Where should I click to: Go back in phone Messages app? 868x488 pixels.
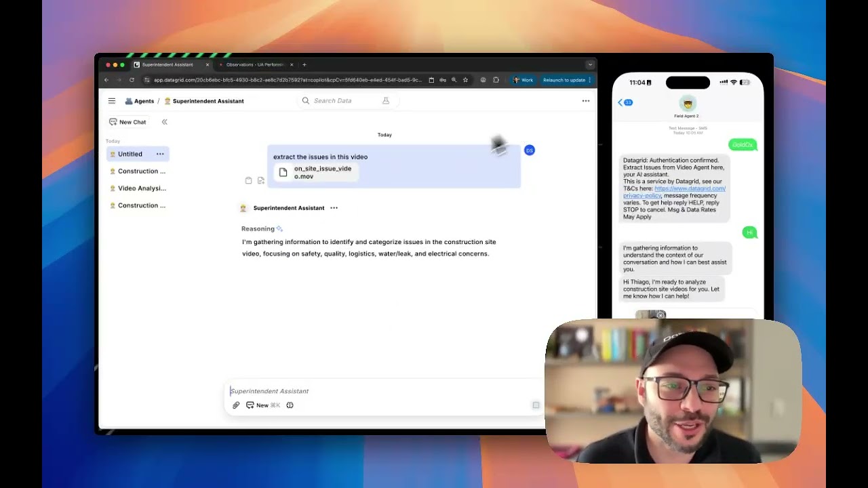tap(625, 102)
